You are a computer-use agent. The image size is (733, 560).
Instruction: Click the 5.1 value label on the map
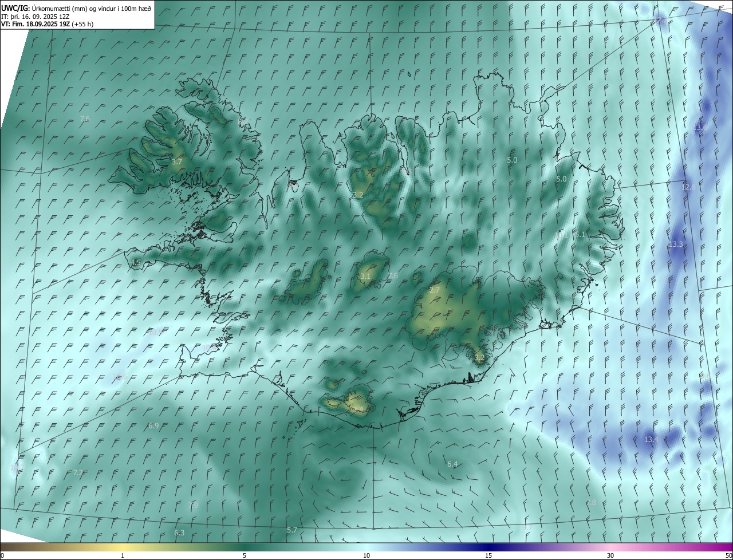click(580, 235)
